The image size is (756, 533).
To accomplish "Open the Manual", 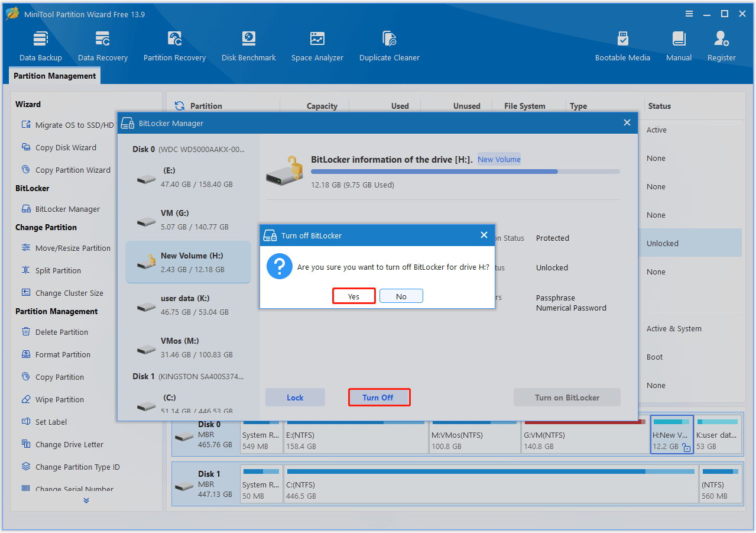I will coord(679,46).
